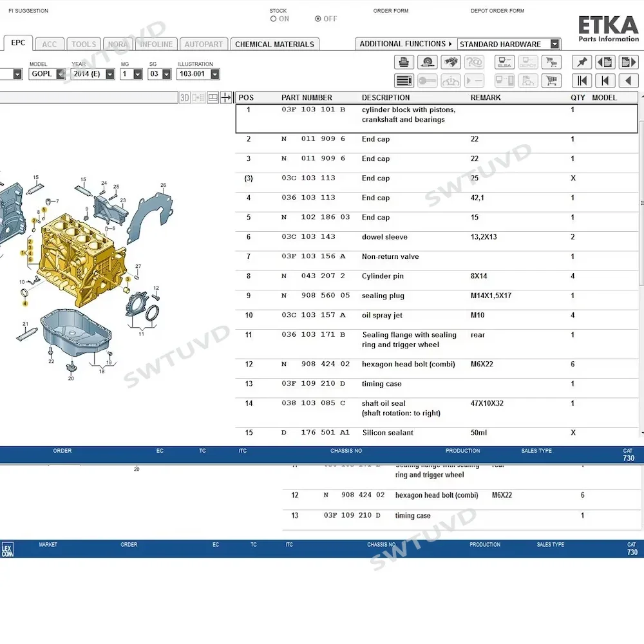Toggle the 3D illustration view icon

point(184,97)
